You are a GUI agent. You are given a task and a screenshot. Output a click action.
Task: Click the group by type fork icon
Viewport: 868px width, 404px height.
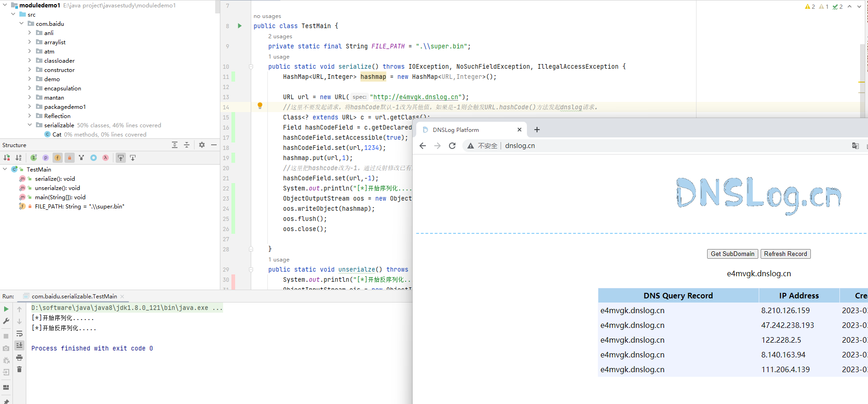82,158
